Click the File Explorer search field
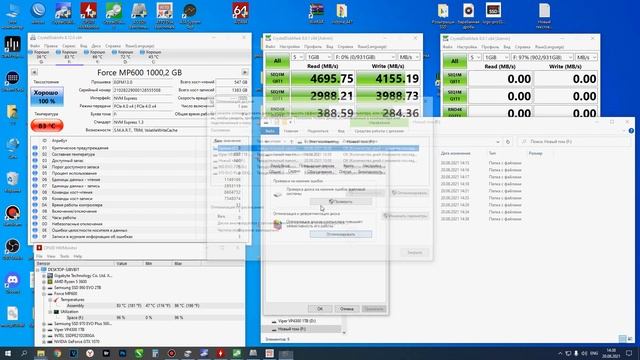640x360 pixels. (x=573, y=142)
